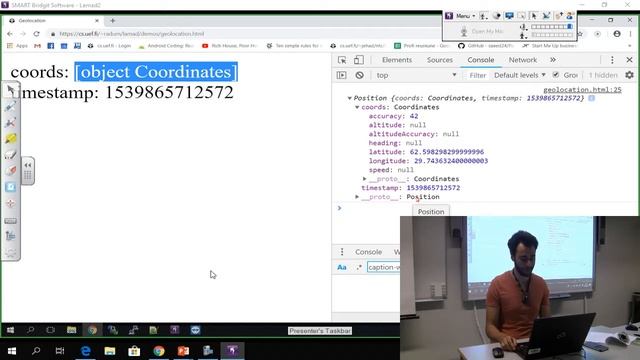640x360 pixels.
Task: Switch to the Console tab in DevTools
Action: coord(481,60)
